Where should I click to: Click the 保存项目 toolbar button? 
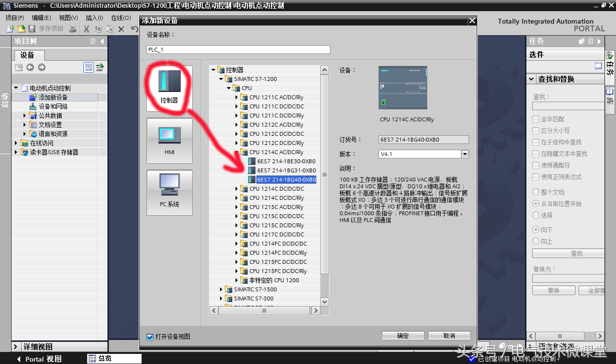point(46,29)
